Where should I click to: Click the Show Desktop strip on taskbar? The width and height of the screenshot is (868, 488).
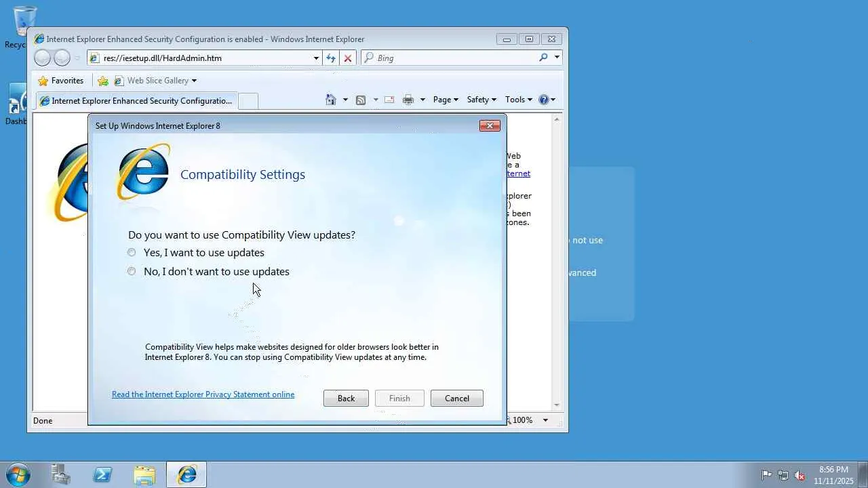[863, 475]
